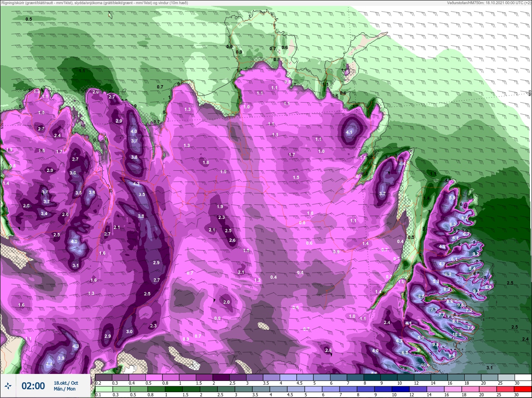The image size is (532, 398).
Task: Click the 3.9 precipitation value on the map
Action: click(x=61, y=358)
